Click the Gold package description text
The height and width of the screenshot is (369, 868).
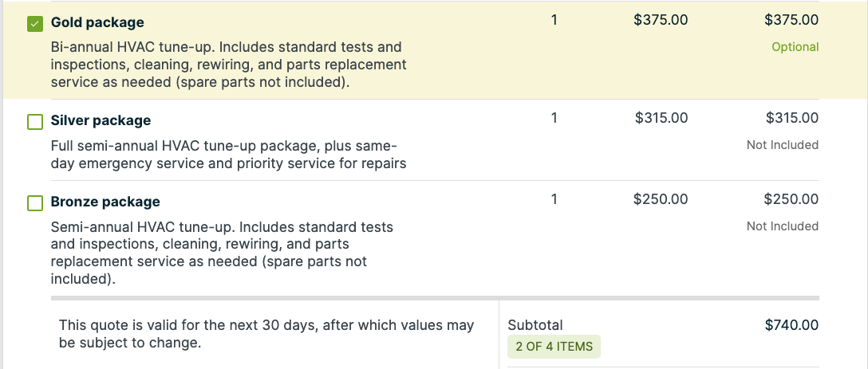(x=229, y=65)
